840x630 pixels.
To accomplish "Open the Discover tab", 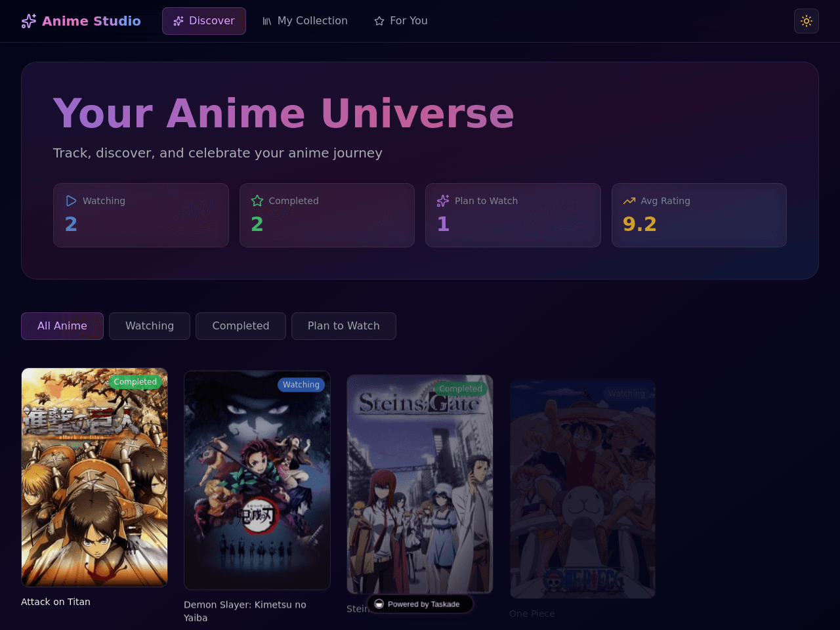I will coord(204,21).
